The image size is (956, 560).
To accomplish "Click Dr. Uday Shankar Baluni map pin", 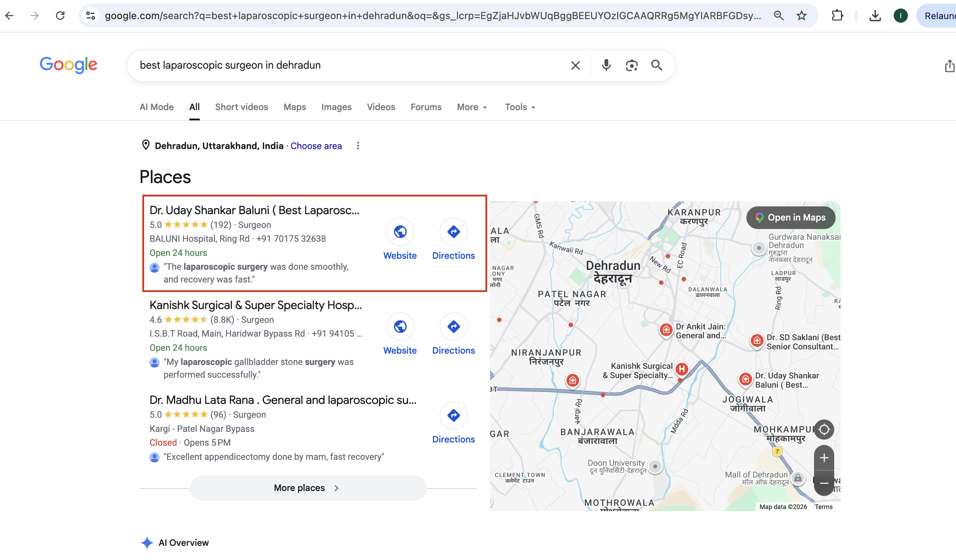I will pos(745,379).
